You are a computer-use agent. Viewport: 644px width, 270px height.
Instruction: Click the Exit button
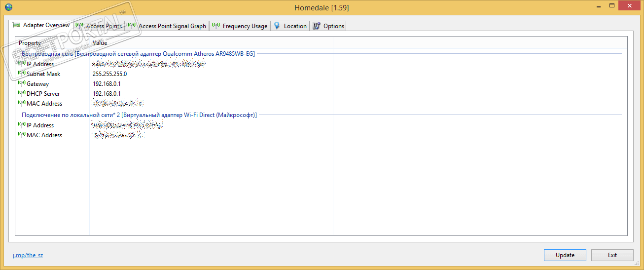tap(612, 255)
